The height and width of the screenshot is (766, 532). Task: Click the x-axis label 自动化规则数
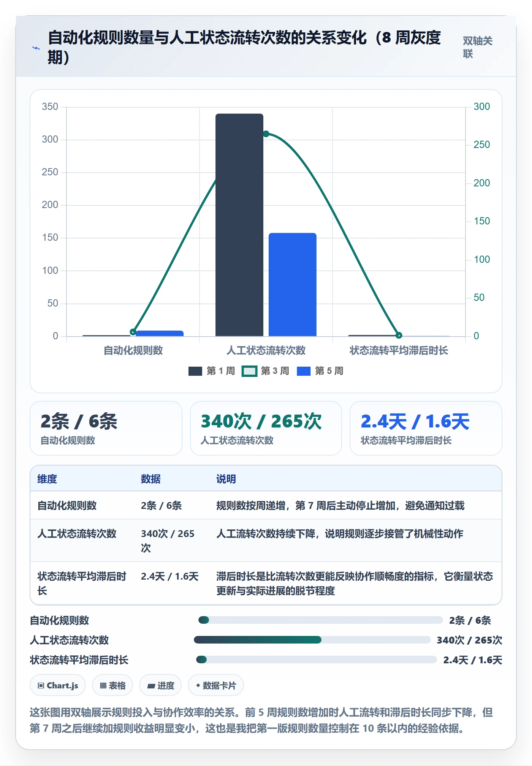click(133, 350)
